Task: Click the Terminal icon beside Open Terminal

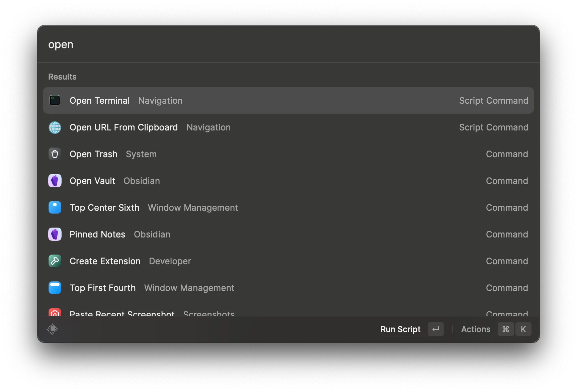Action: click(55, 100)
